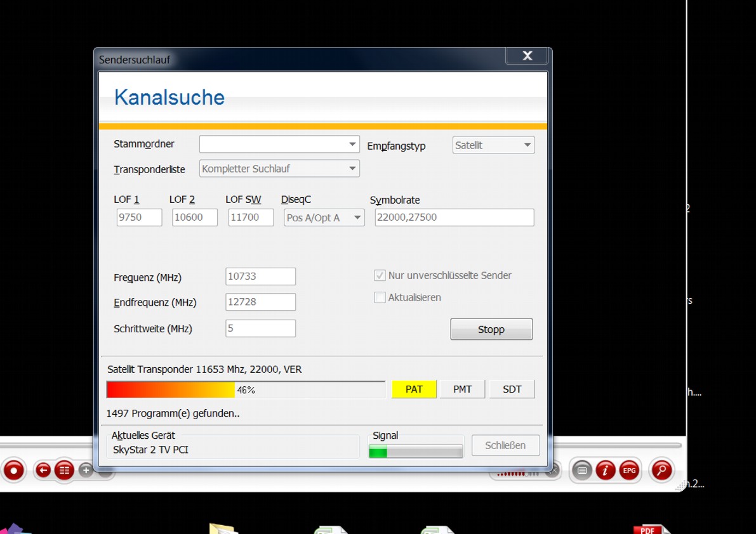Click the yellow PAT indicator
756x534 pixels.
[414, 389]
